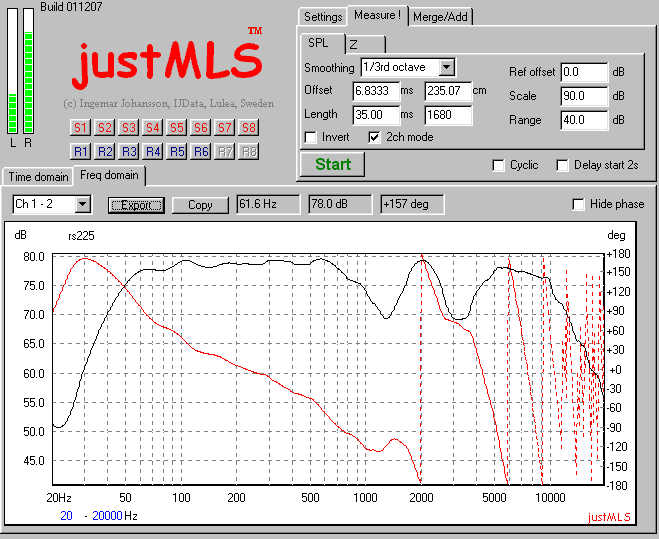Screen dimensions: 659x539
Task: Select the Freq domain tab
Action: (109, 175)
